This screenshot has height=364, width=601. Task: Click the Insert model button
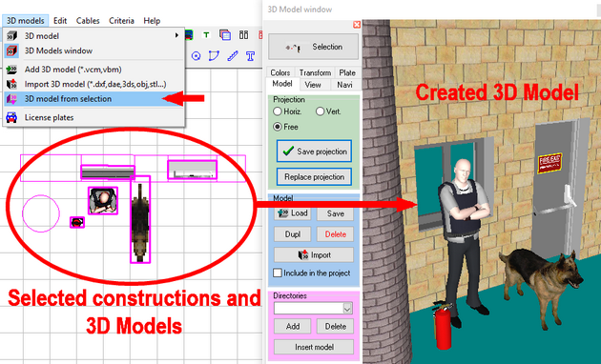[x=314, y=347]
